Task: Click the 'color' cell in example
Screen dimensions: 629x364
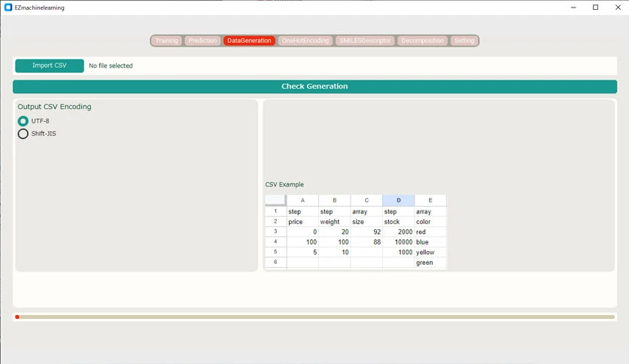Action: click(430, 222)
